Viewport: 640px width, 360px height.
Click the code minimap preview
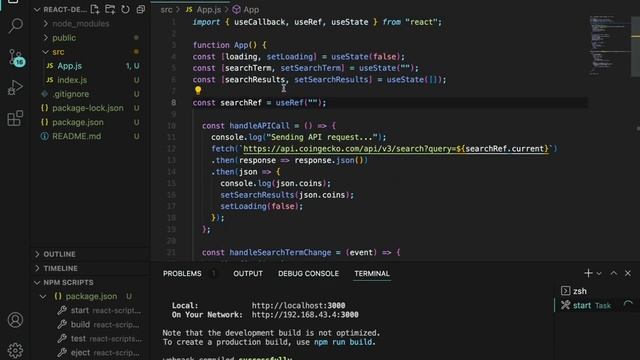[610, 46]
